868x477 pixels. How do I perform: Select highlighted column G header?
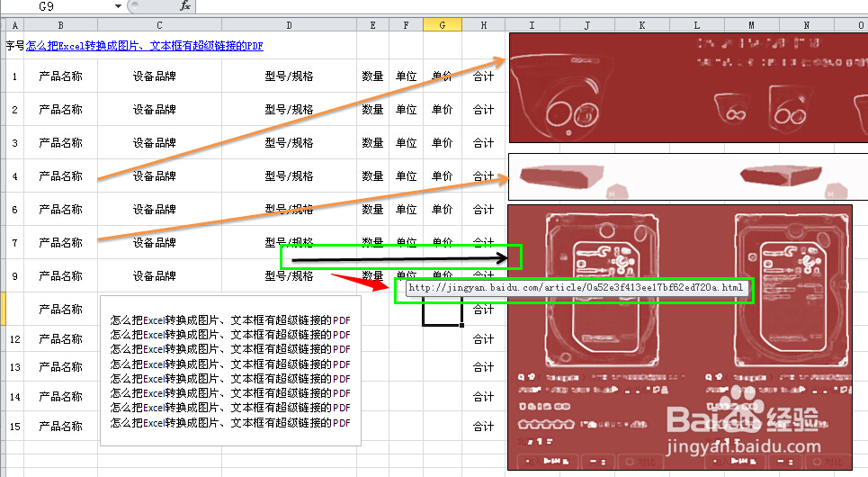(x=443, y=25)
